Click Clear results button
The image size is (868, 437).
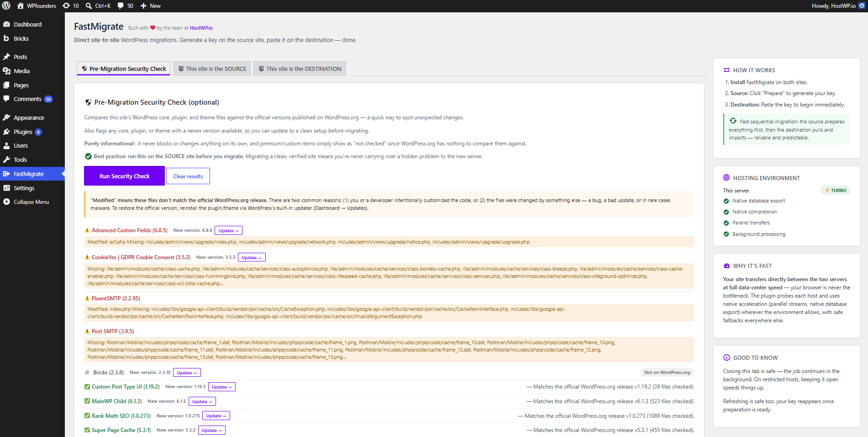[x=188, y=176]
